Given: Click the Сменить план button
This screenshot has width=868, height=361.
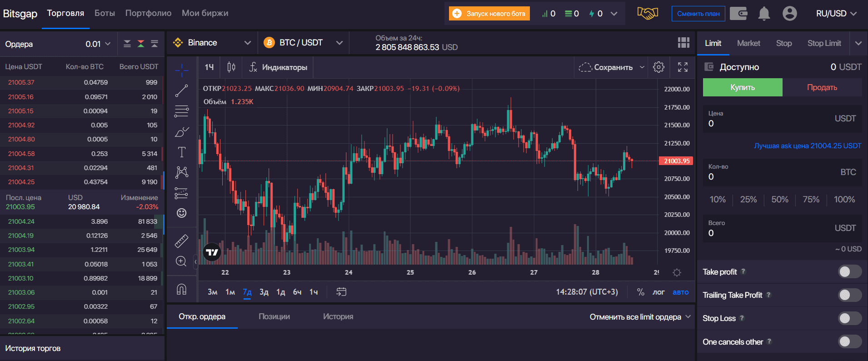Looking at the screenshot, I should 698,14.
